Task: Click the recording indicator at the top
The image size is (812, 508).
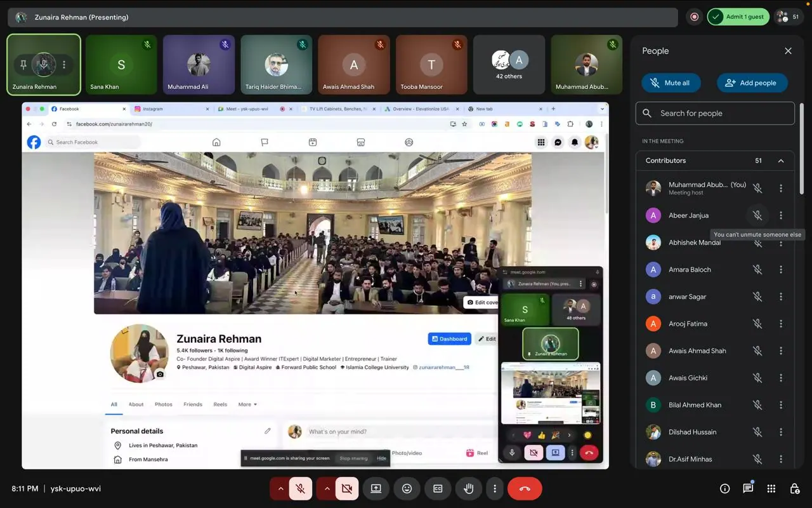Action: coord(694,17)
